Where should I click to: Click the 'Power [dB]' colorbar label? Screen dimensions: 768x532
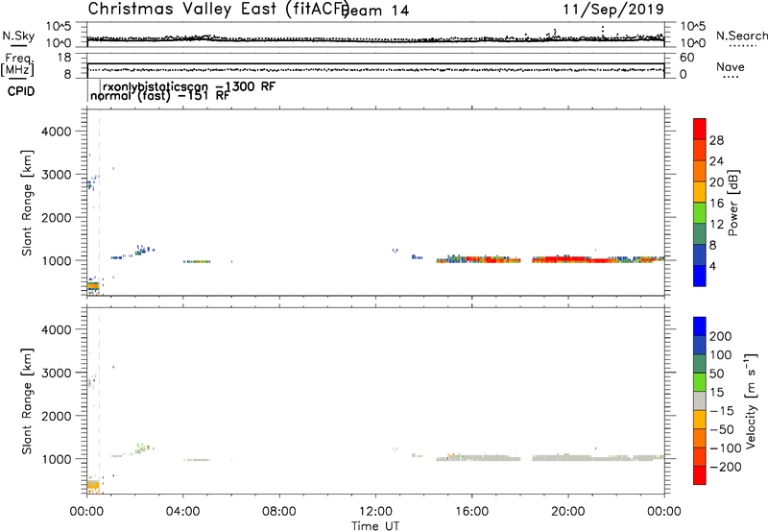[x=732, y=203]
